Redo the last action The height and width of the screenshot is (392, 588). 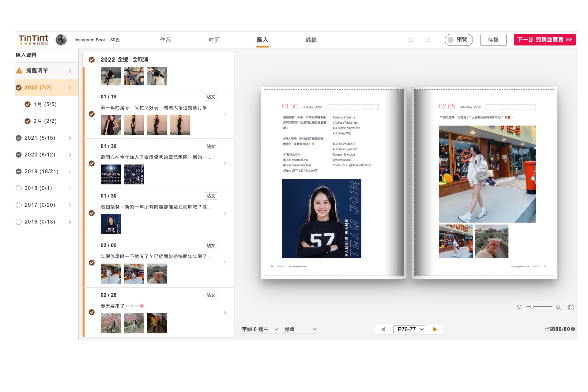point(428,40)
